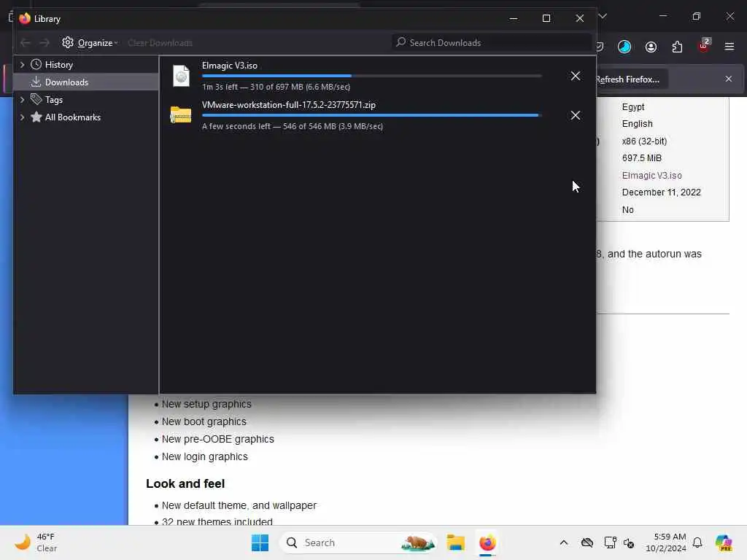Open the Windows Start menu
This screenshot has width=747, height=560.
pos(260,542)
